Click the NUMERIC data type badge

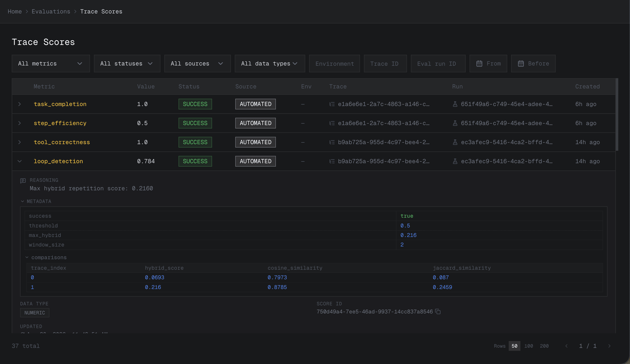click(35, 312)
